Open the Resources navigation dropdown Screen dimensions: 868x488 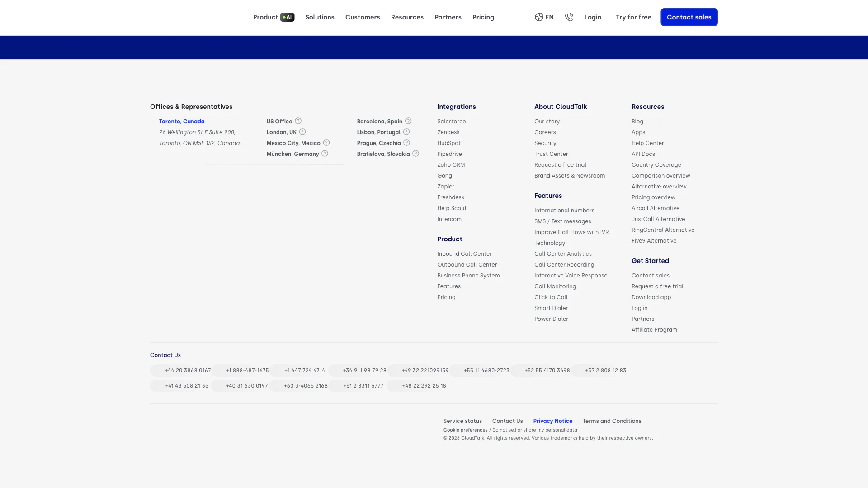pos(407,17)
